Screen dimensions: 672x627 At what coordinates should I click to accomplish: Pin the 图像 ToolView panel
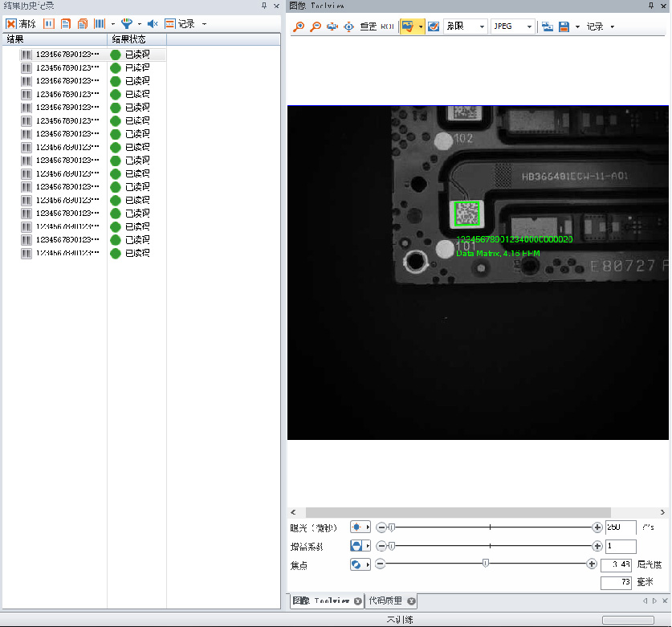click(651, 6)
